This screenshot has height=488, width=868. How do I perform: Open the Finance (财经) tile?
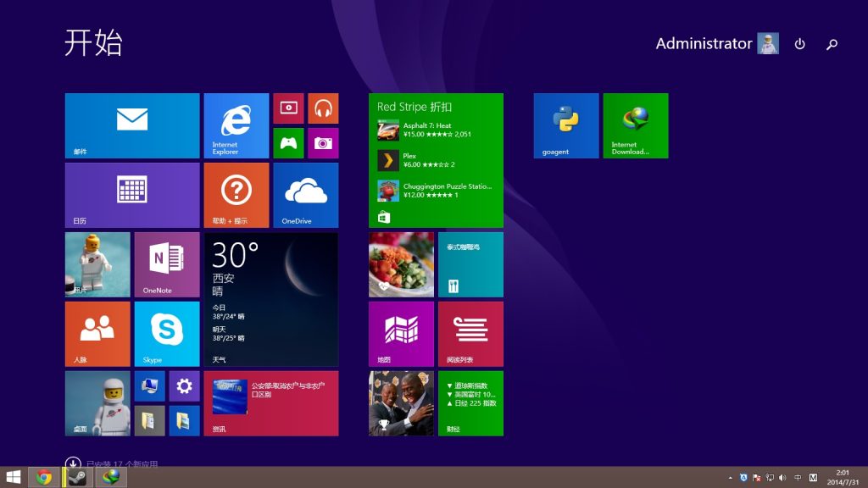pos(471,403)
